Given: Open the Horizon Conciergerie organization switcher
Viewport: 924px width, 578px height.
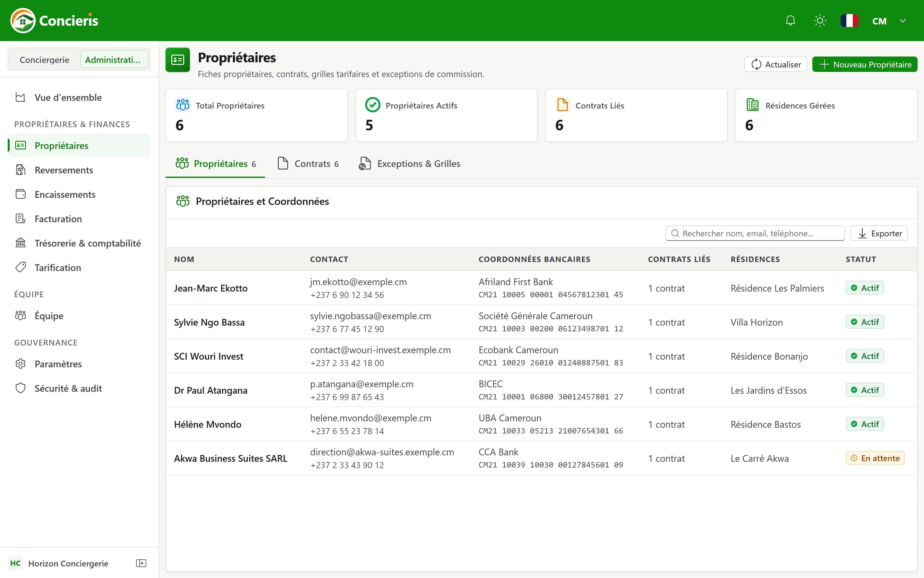Looking at the screenshot, I should [59, 563].
